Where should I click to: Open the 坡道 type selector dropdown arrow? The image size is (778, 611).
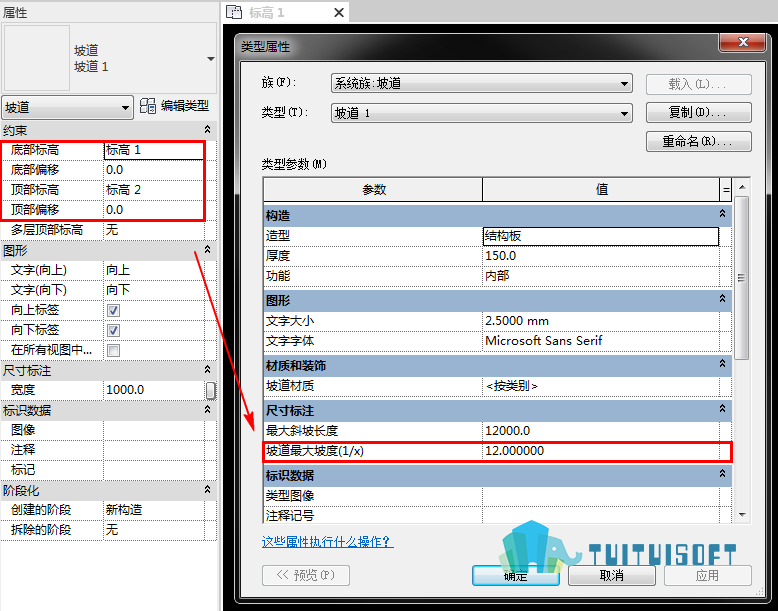[211, 59]
